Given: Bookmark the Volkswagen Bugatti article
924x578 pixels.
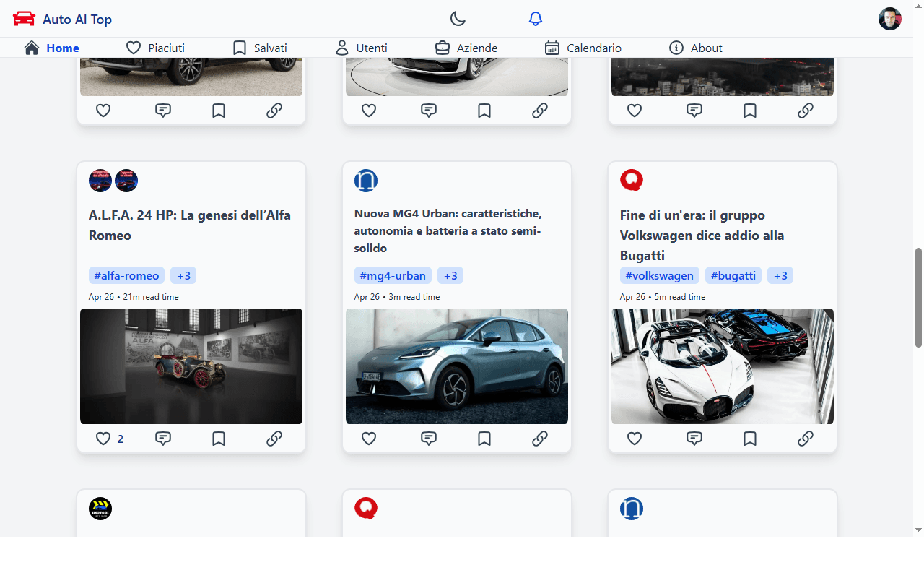Looking at the screenshot, I should [750, 439].
